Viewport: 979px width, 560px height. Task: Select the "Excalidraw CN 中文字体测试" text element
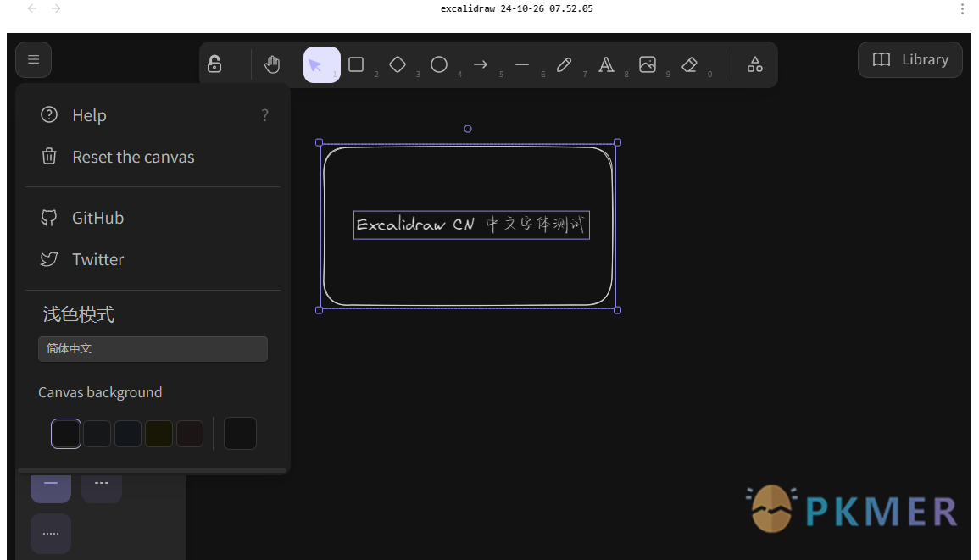coord(471,225)
